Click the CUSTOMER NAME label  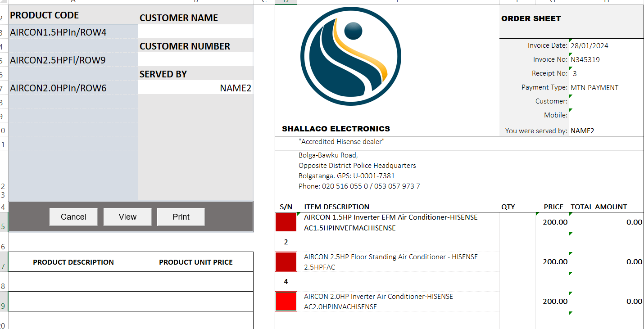tap(178, 18)
